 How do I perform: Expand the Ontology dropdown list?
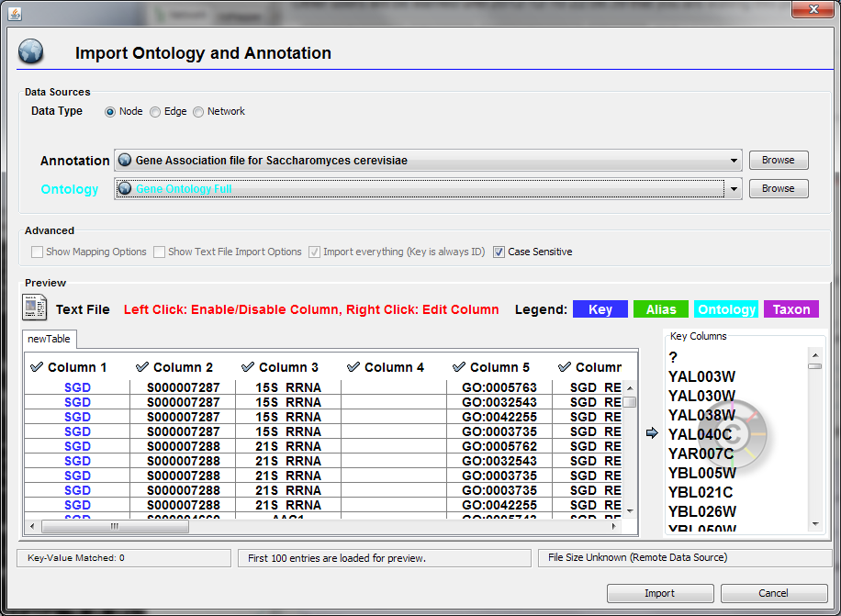734,189
